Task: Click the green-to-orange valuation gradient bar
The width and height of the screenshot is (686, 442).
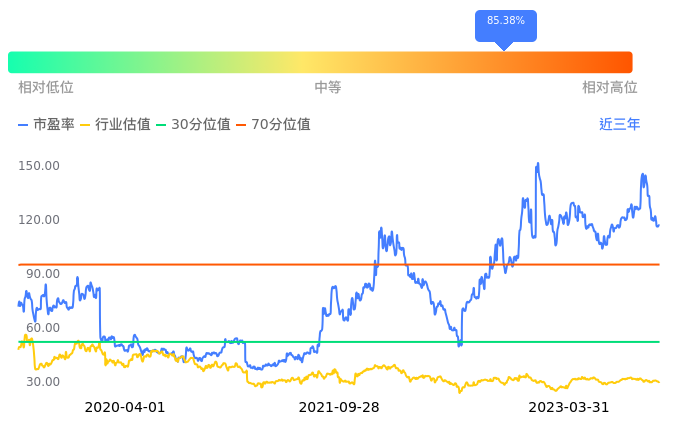Action: [x=320, y=62]
